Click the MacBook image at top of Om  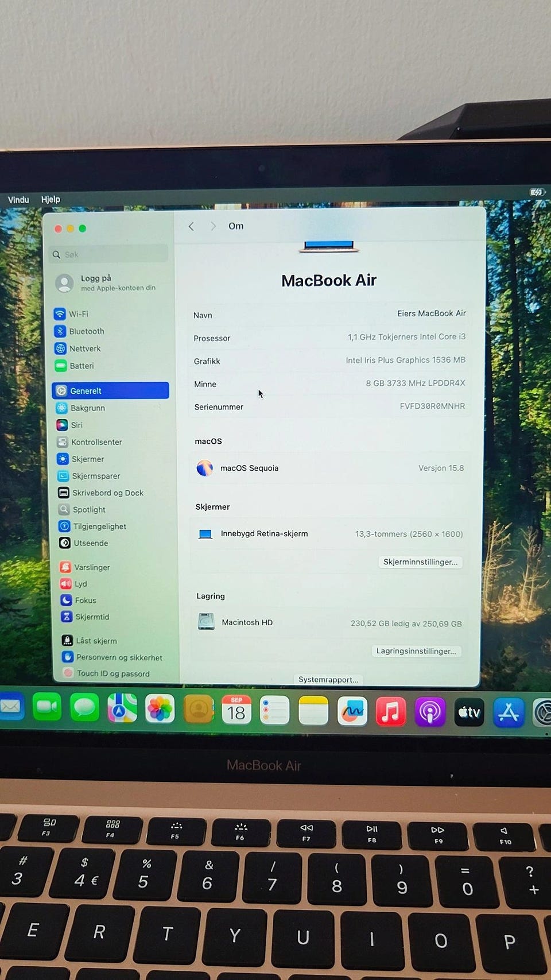(x=329, y=247)
